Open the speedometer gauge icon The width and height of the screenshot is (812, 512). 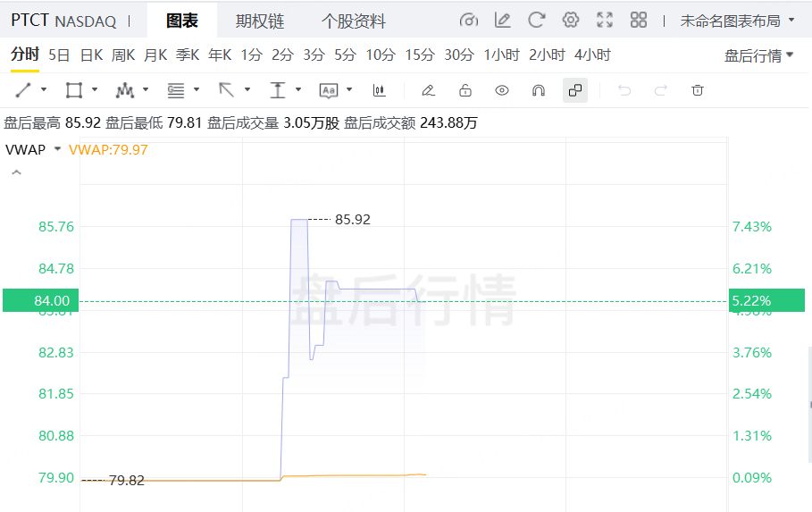coord(469,21)
